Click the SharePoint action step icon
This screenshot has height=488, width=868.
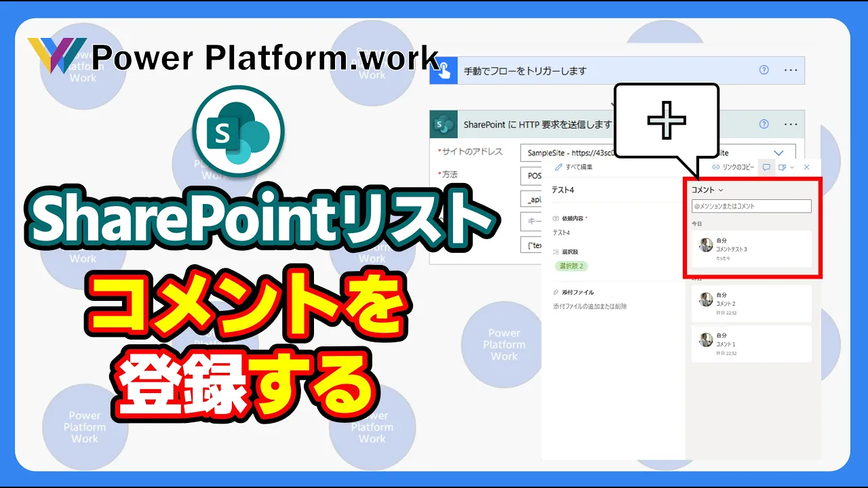443,124
